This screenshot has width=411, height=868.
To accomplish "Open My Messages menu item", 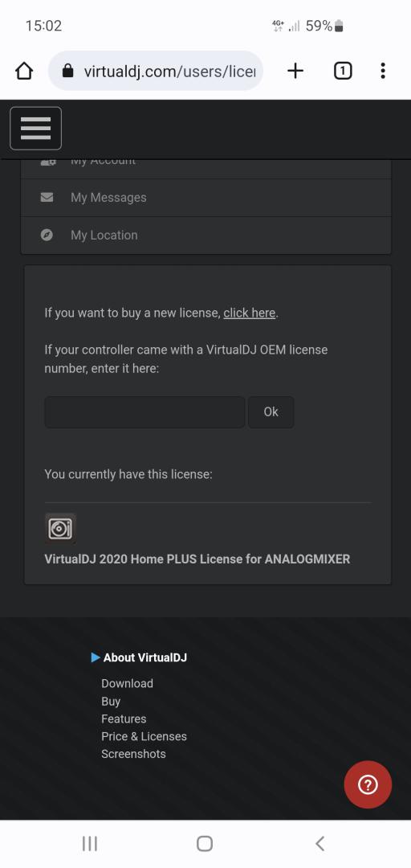I will pyautogui.click(x=205, y=198).
